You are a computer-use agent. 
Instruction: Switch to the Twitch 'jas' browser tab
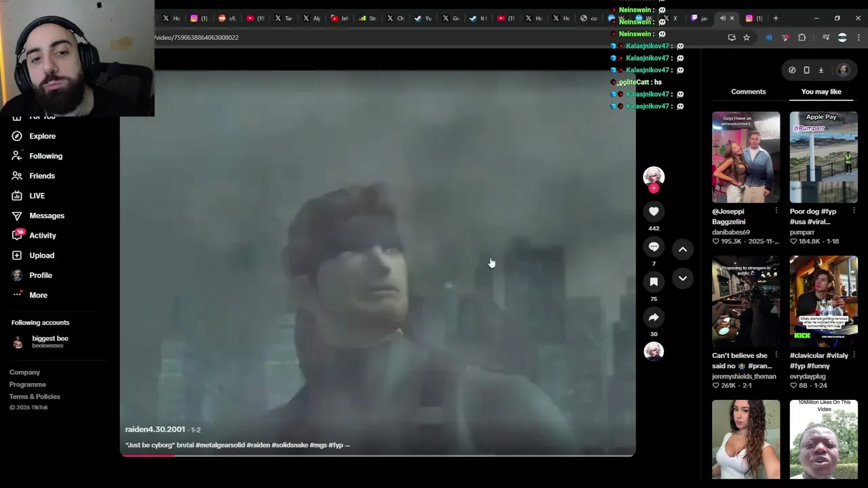click(x=698, y=18)
